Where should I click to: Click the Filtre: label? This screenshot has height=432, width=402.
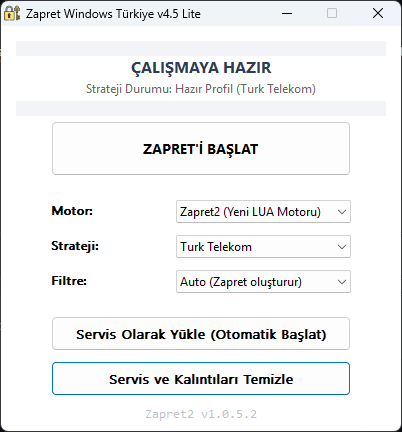pos(69,281)
